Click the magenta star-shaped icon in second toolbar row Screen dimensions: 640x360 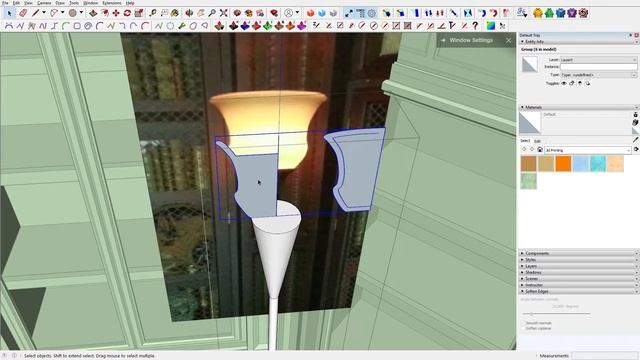pos(302,26)
